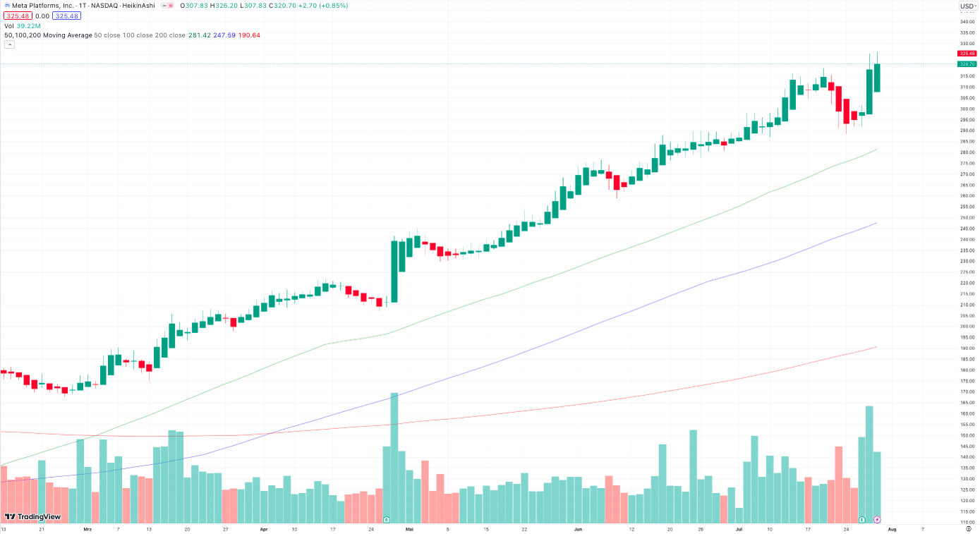Click the 0.00 spread value between prices
The image size is (980, 534).
[42, 16]
